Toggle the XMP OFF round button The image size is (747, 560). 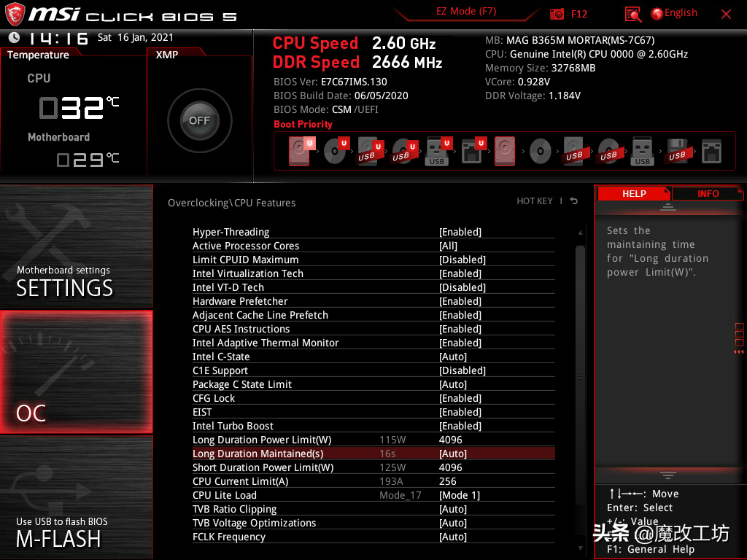point(200,120)
